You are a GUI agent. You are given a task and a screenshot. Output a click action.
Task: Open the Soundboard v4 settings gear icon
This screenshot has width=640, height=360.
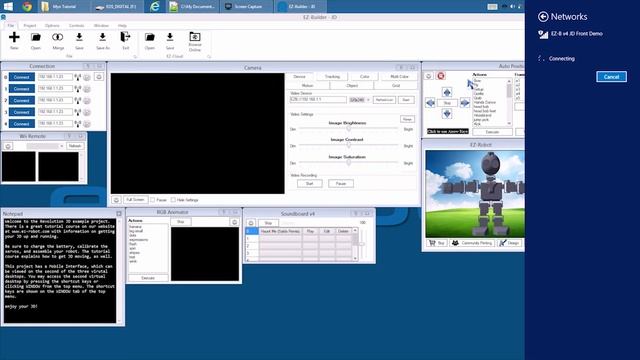coord(251,223)
